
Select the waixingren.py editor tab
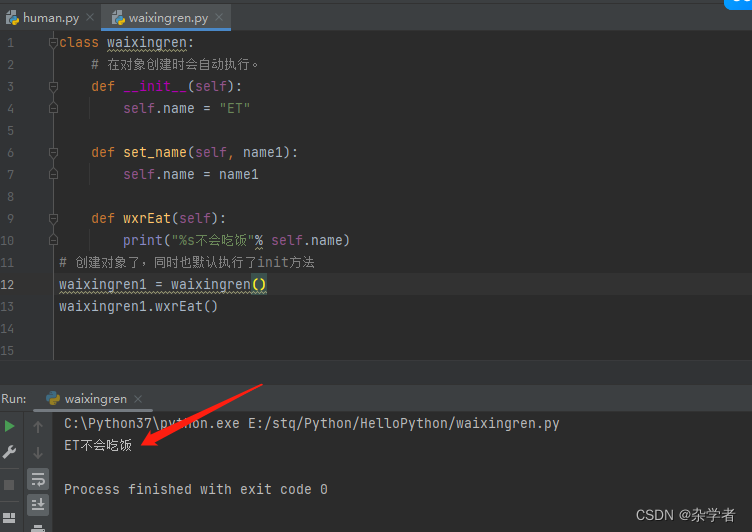pyautogui.click(x=166, y=18)
